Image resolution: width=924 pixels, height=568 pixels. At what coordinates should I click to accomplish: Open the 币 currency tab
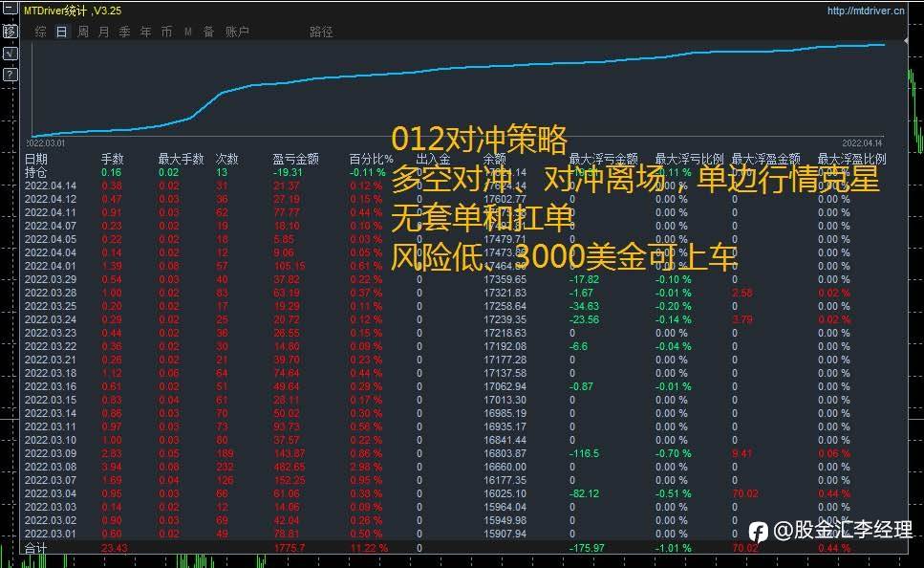[x=167, y=32]
